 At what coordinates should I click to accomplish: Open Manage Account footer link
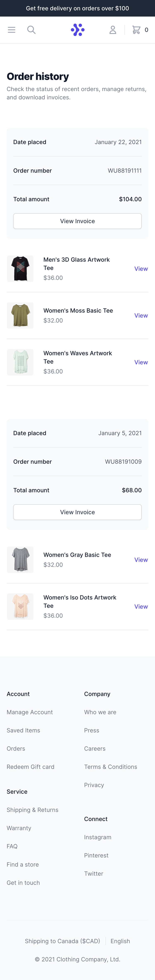tap(30, 712)
